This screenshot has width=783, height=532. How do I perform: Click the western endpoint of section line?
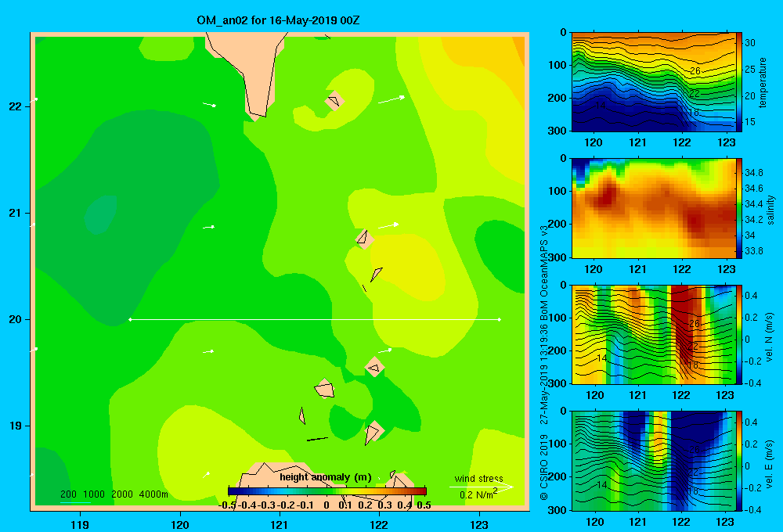pyautogui.click(x=130, y=319)
